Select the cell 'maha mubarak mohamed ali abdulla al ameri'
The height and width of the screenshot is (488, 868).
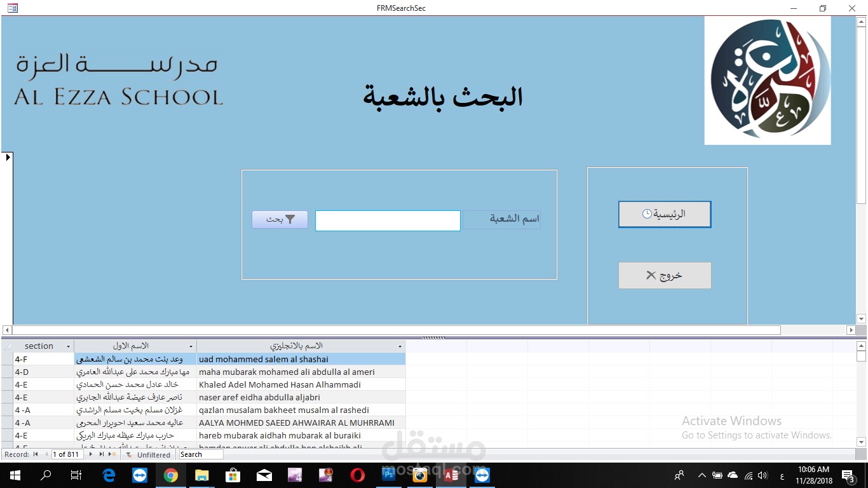click(x=301, y=372)
